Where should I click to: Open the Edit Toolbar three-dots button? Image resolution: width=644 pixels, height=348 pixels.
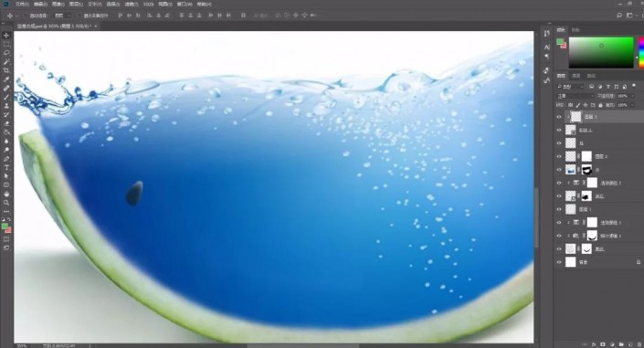point(6,211)
